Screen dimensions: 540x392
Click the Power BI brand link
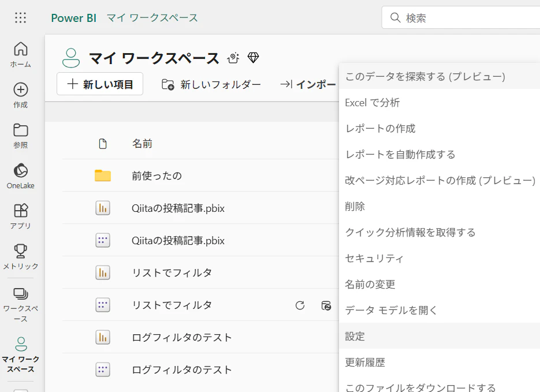(74, 18)
